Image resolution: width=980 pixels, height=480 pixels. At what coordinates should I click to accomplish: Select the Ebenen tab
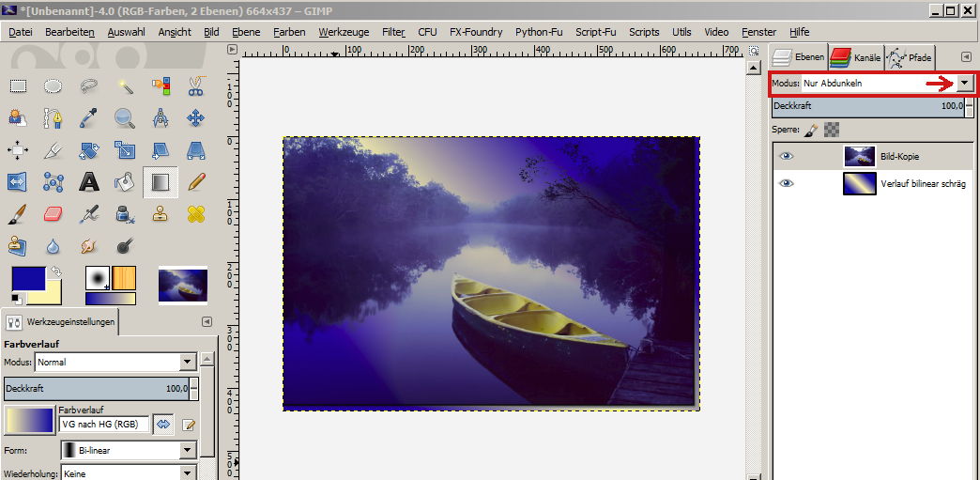(x=798, y=57)
